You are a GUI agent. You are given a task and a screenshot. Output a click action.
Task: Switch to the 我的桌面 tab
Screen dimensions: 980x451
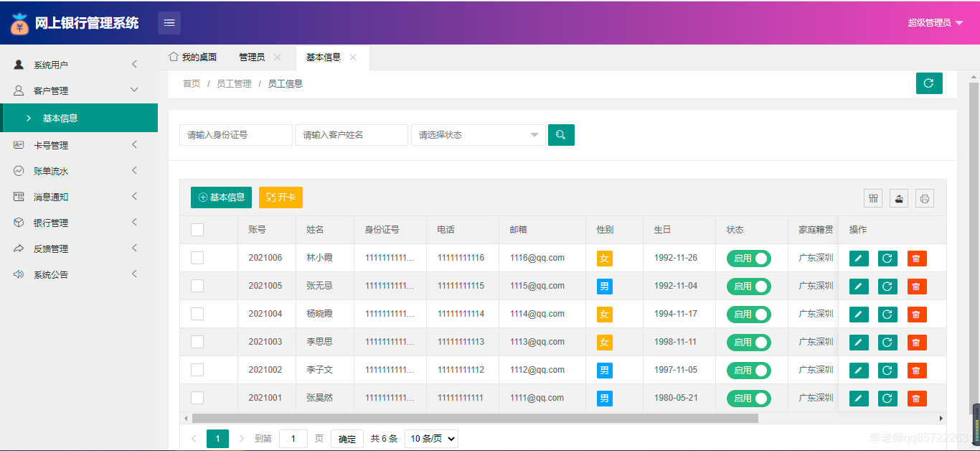click(x=192, y=57)
